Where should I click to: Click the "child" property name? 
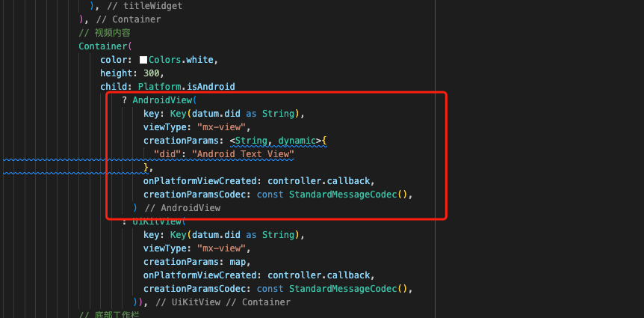(114, 87)
